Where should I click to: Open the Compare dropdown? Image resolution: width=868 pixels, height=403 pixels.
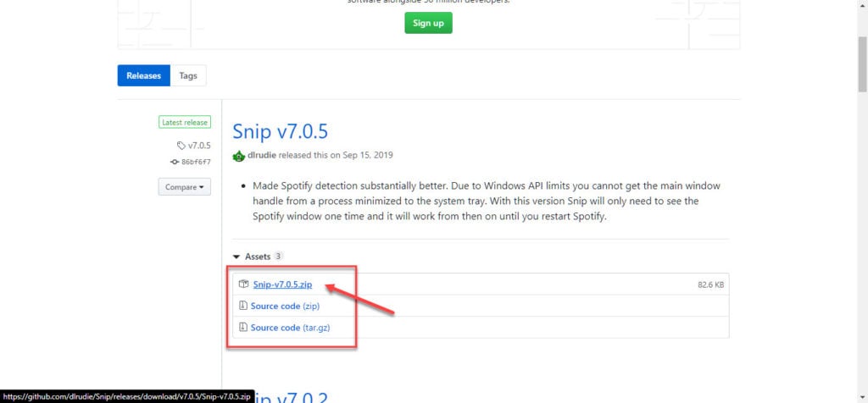184,187
